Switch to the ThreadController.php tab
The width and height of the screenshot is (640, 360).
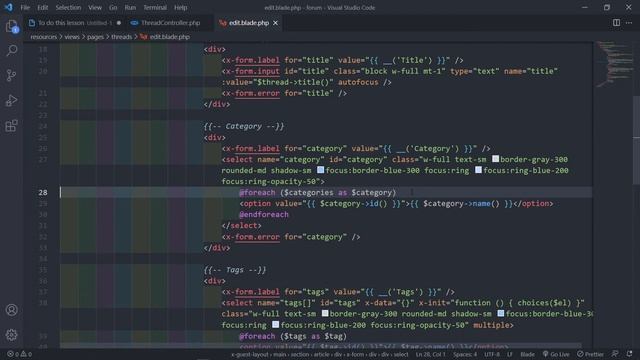click(170, 23)
